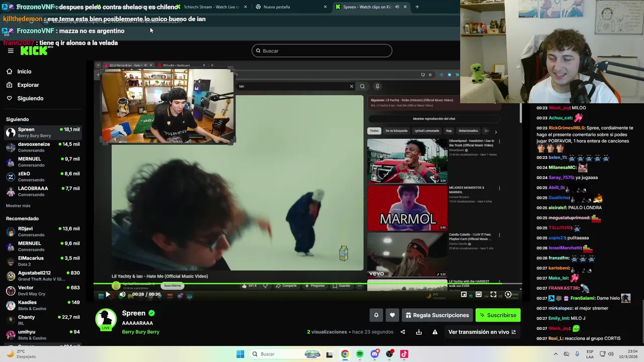Toggle bell notifications for Spreen

[376, 315]
